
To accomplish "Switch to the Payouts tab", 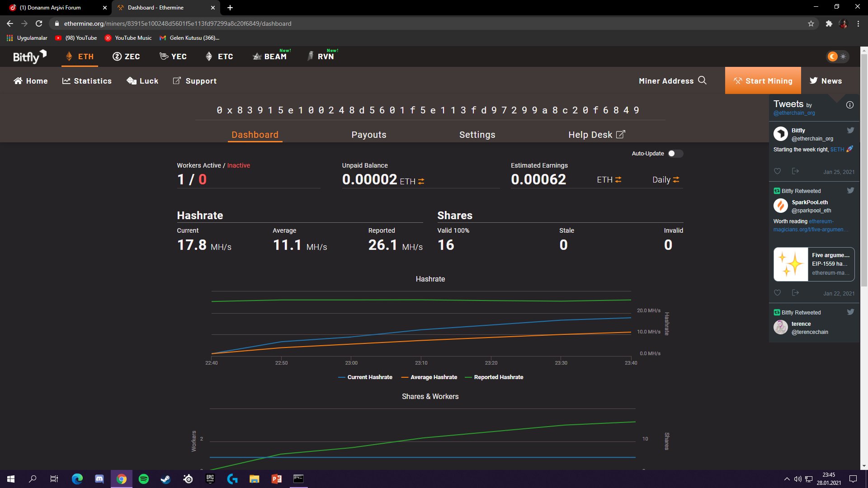I will pos(368,135).
